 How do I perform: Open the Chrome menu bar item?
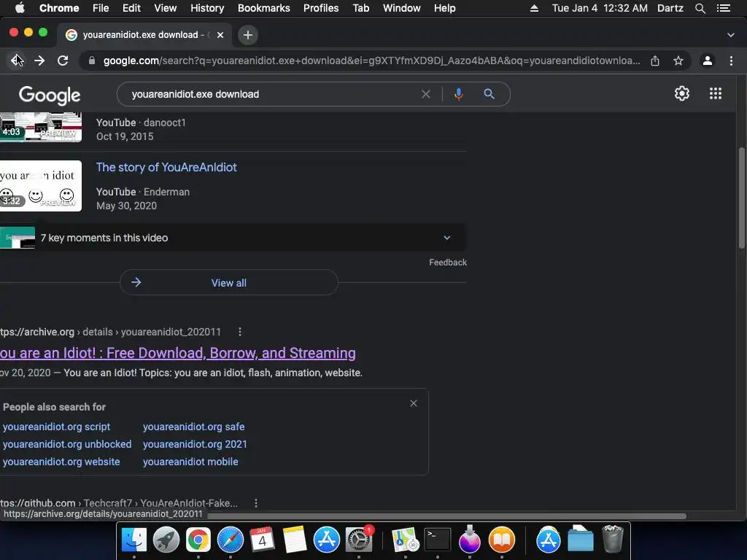tap(59, 8)
